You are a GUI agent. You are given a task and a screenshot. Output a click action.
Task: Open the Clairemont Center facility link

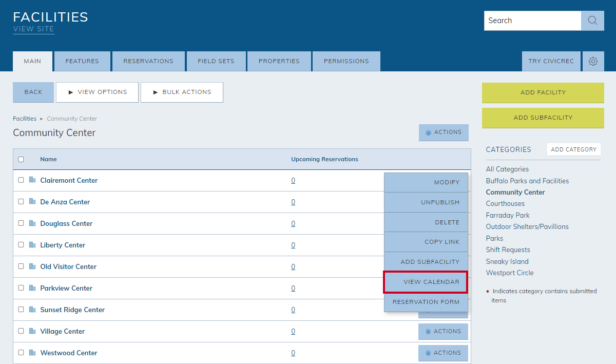point(69,180)
